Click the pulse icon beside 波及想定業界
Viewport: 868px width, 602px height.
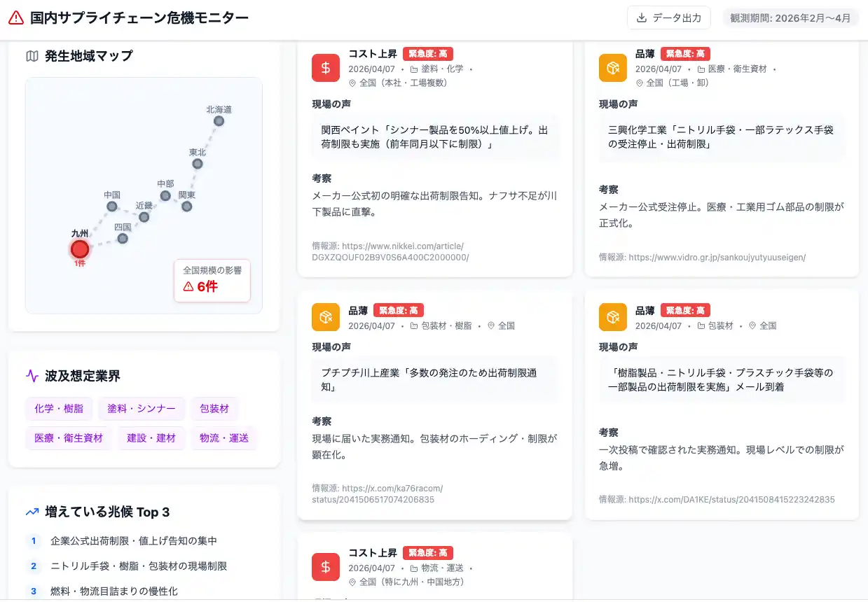32,376
